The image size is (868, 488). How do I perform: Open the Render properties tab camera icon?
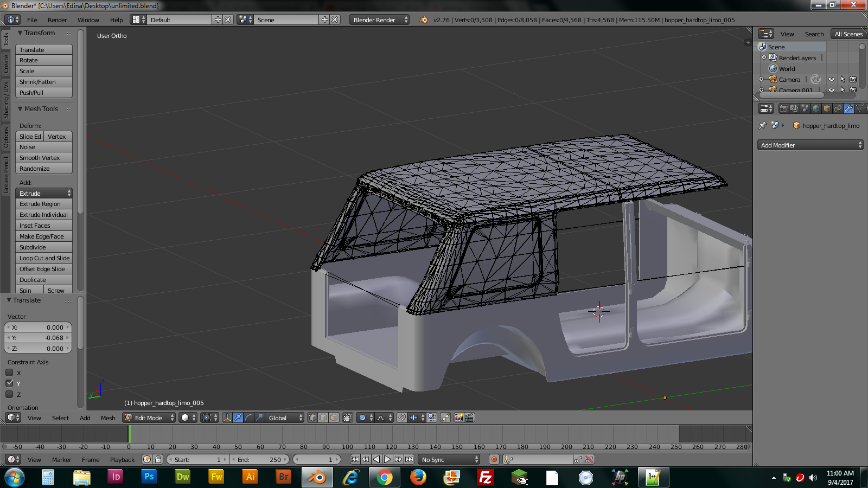point(783,108)
